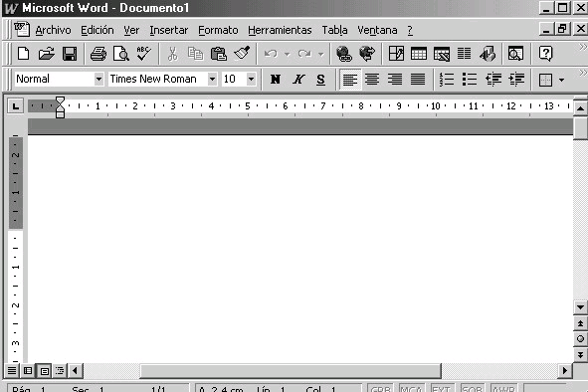Open the Tabla menu
The width and height of the screenshot is (588, 392).
click(334, 30)
